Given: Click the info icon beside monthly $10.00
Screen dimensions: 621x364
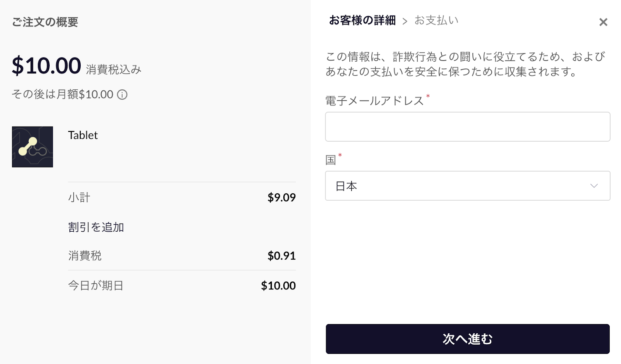Looking at the screenshot, I should tap(122, 95).
